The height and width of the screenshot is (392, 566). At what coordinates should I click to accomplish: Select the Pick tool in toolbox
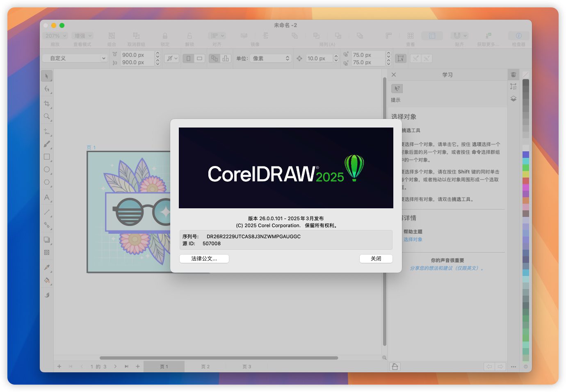click(47, 76)
